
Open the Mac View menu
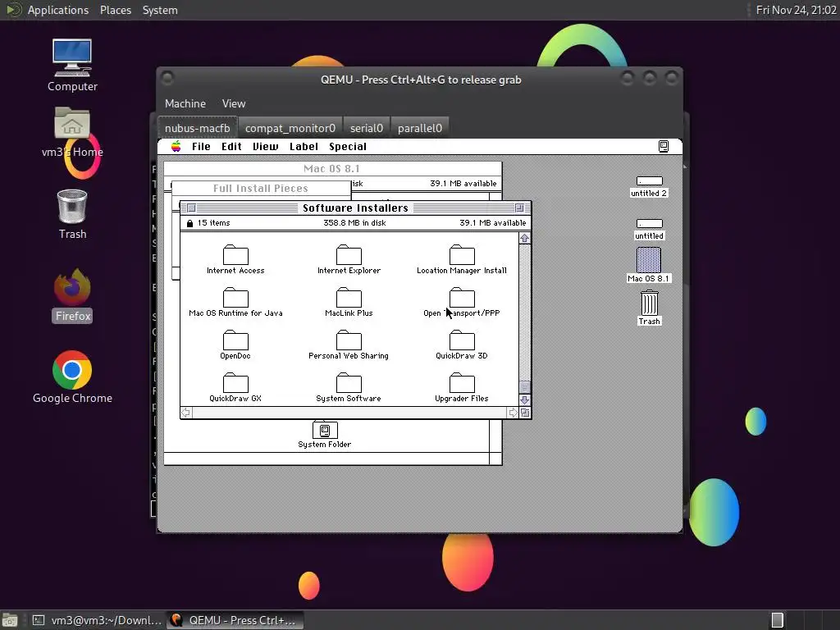265,146
